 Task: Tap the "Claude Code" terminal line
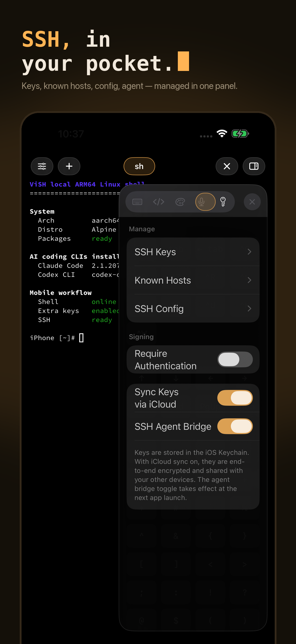(x=60, y=265)
